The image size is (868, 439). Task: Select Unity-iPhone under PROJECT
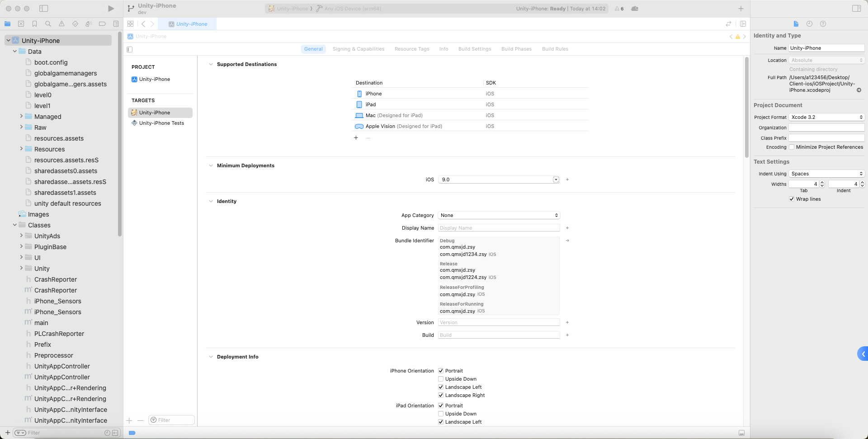tap(155, 79)
